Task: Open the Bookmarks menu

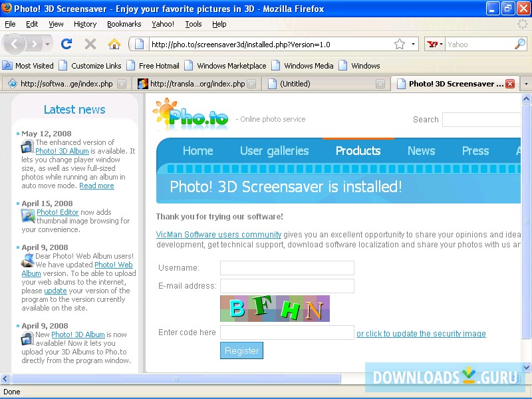Action: coord(124,24)
